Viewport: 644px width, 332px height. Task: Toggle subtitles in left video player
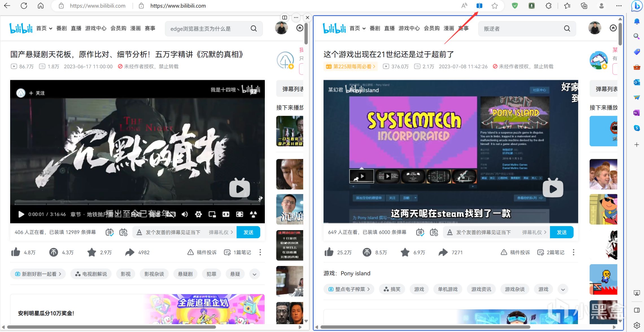click(171, 214)
